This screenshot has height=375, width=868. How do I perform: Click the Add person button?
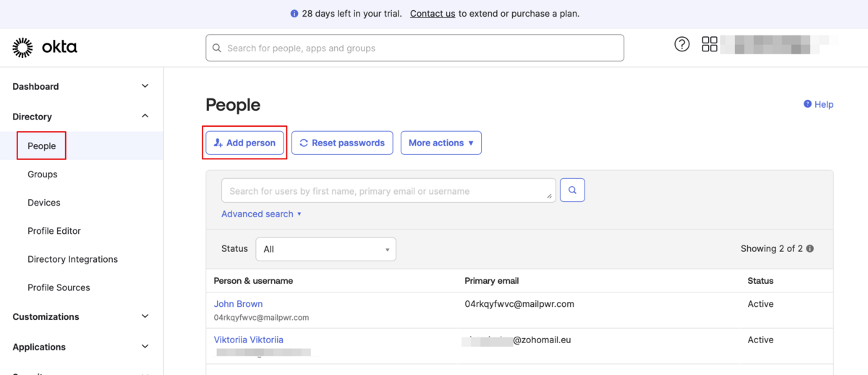click(x=244, y=143)
